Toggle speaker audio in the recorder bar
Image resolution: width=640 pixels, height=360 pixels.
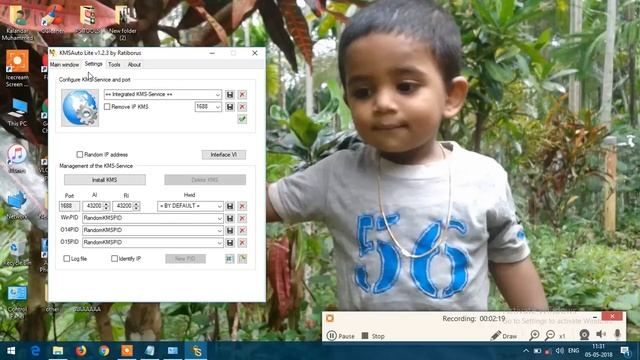pos(601,334)
